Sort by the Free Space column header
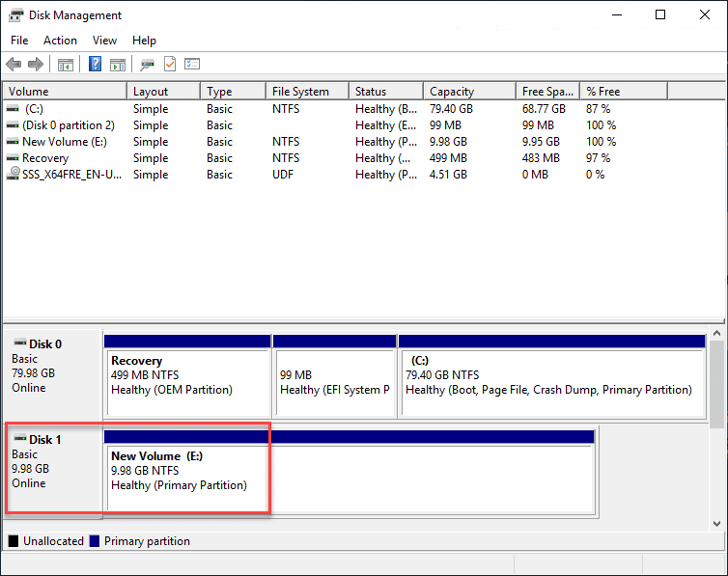Viewport: 728px width, 576px height. pyautogui.click(x=548, y=92)
